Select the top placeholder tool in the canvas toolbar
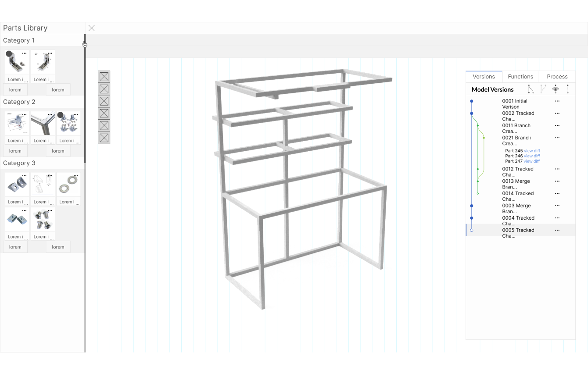Screen dimensions: 588x377 (x=104, y=76)
